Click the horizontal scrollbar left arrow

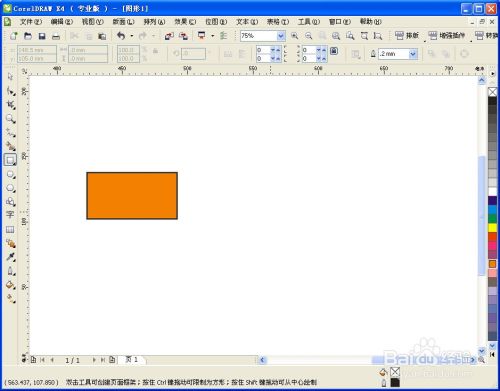click(262, 360)
